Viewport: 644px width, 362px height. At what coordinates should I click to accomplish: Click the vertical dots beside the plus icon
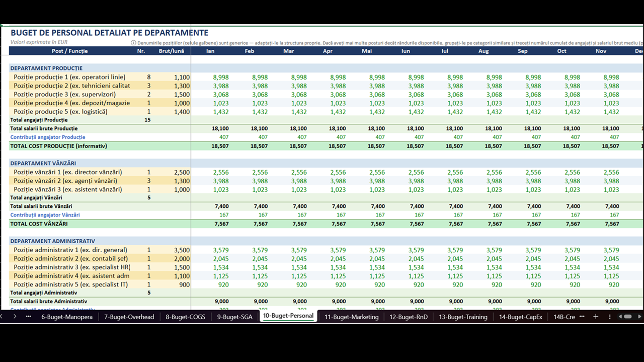click(x=610, y=317)
